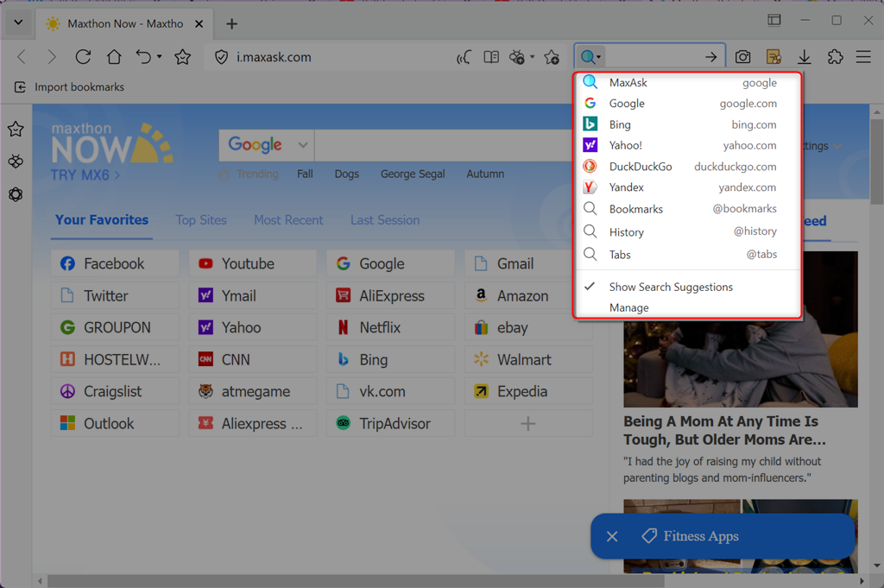Open the night mode dropdown arrow

pyautogui.click(x=532, y=56)
